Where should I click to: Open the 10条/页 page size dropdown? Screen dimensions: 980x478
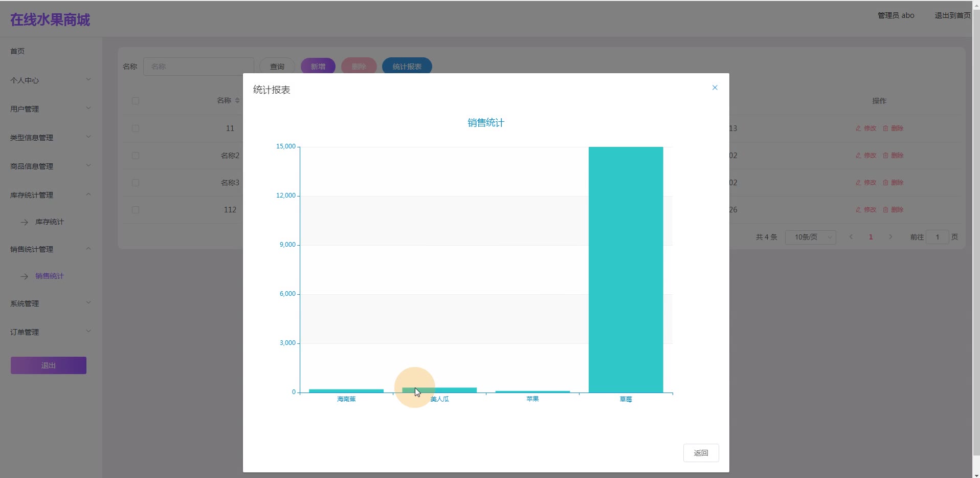click(811, 237)
